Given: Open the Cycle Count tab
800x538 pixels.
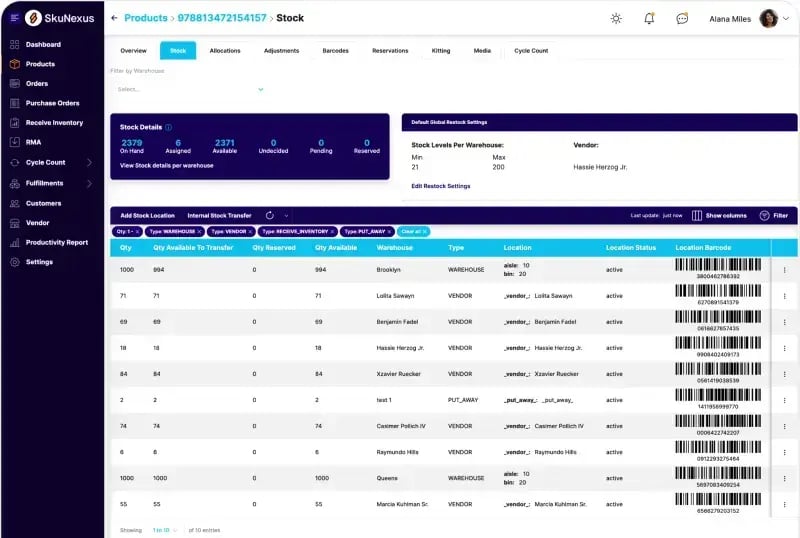Looking at the screenshot, I should pos(531,51).
